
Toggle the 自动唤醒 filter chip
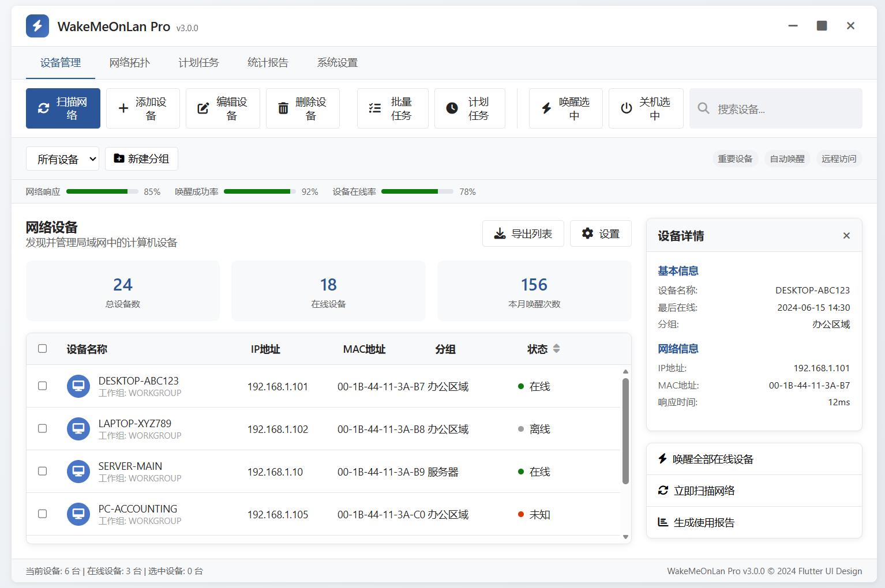tap(787, 159)
